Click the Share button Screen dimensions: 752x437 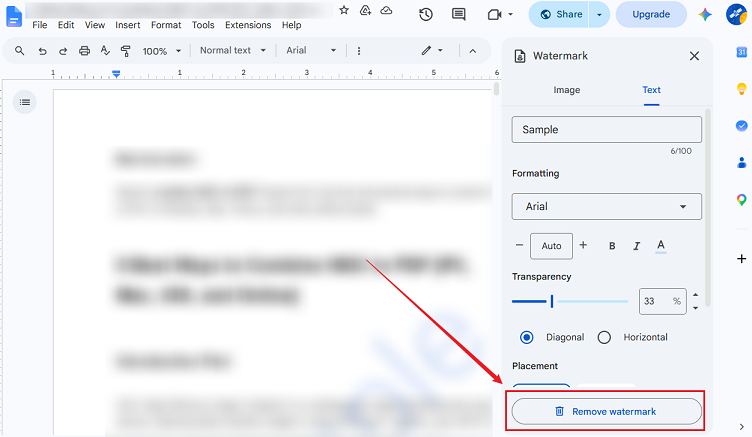coord(560,14)
